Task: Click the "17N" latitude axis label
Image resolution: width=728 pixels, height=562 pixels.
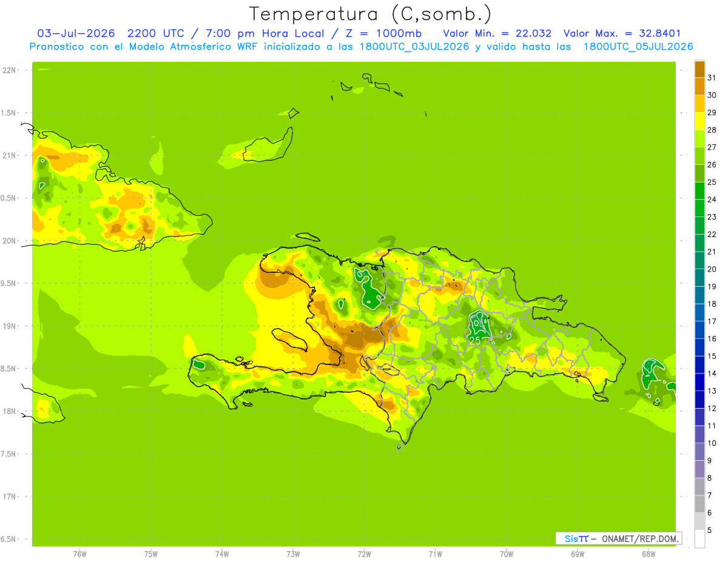Action: 10,497
